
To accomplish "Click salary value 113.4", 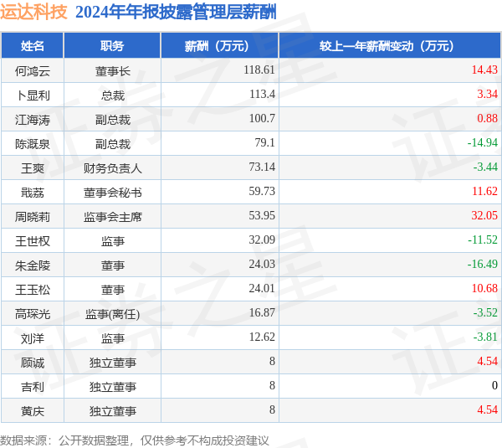I will point(262,94).
